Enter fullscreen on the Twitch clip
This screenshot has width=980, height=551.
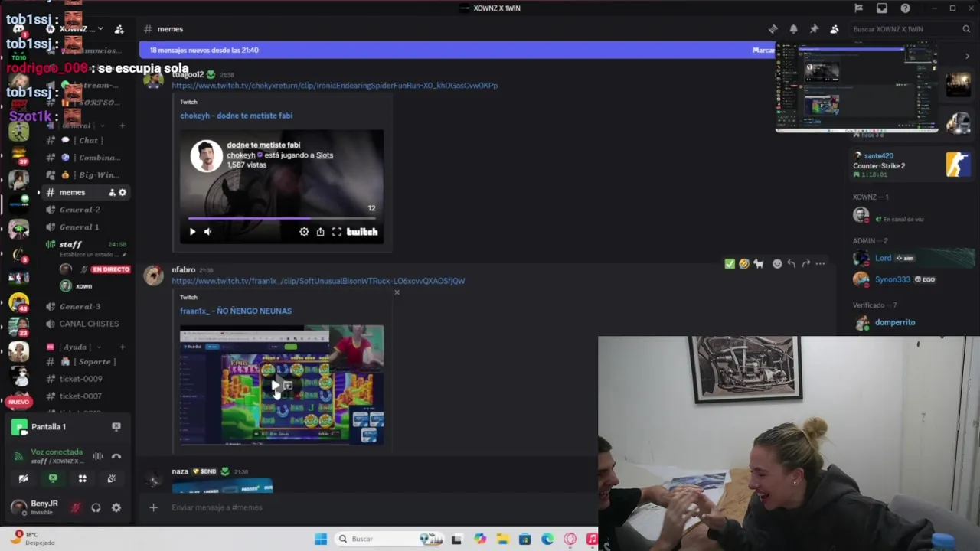[x=337, y=232]
